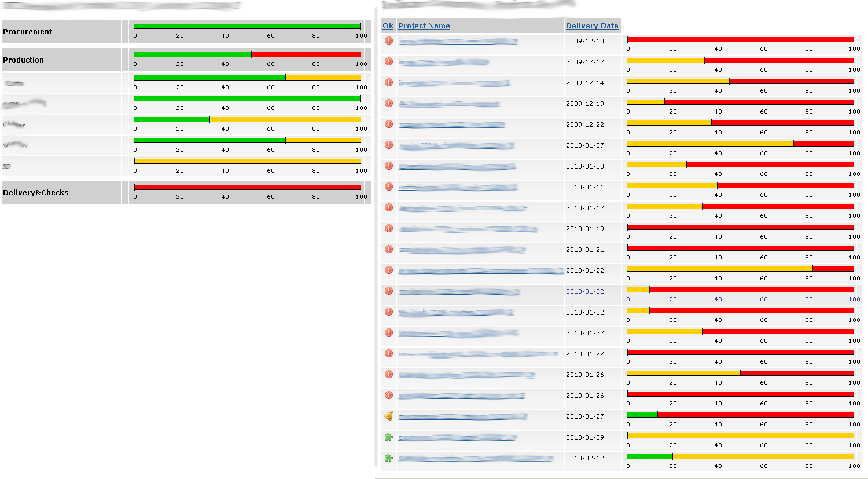Click the 2009-12-19 delivery date cell

pos(584,104)
